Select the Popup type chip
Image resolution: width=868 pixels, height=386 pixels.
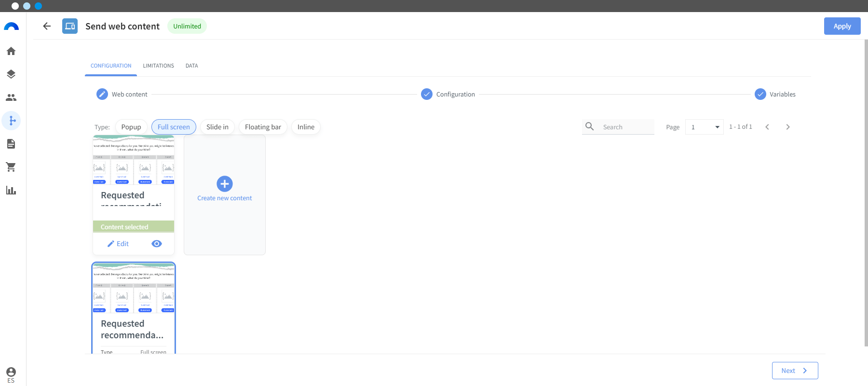coord(131,127)
